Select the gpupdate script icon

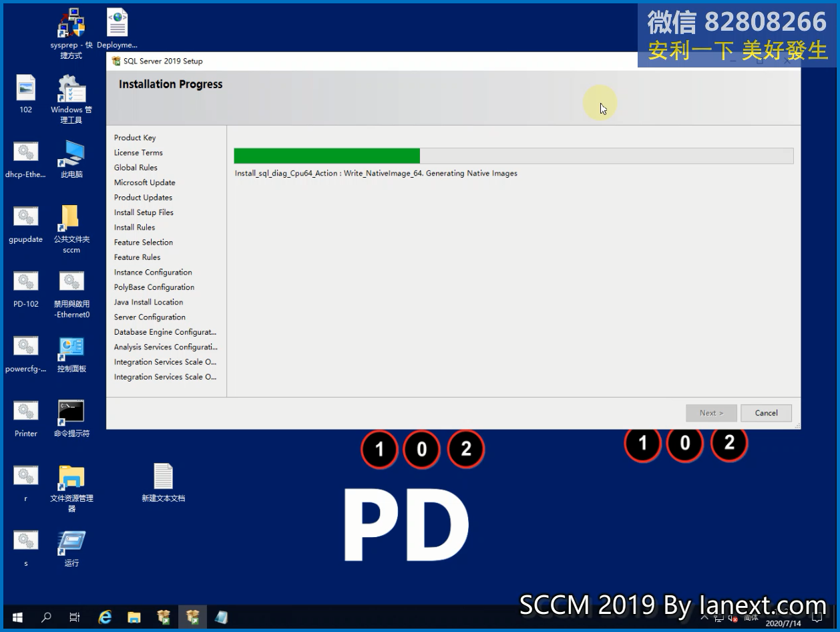coord(26,217)
